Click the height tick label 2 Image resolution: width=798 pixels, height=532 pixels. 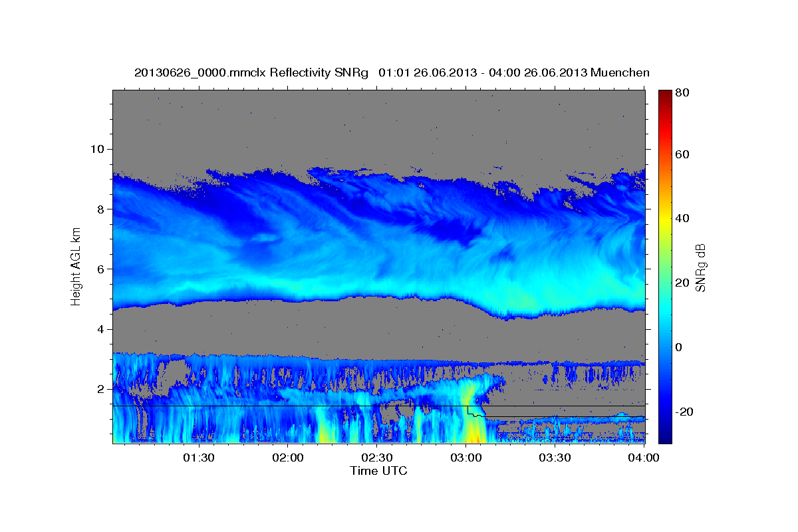(x=102, y=389)
